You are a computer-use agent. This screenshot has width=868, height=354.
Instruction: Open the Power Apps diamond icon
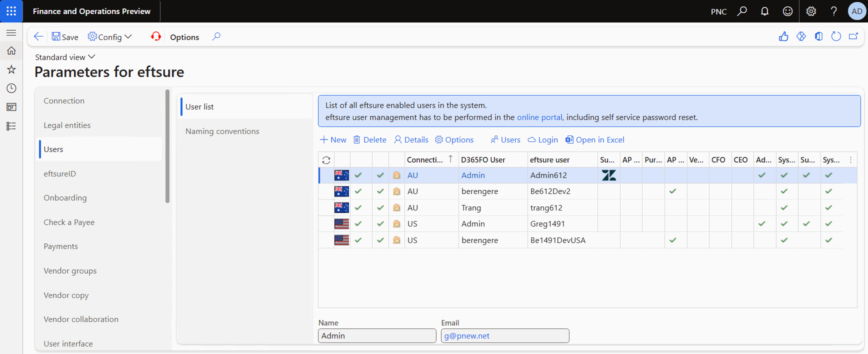(801, 36)
